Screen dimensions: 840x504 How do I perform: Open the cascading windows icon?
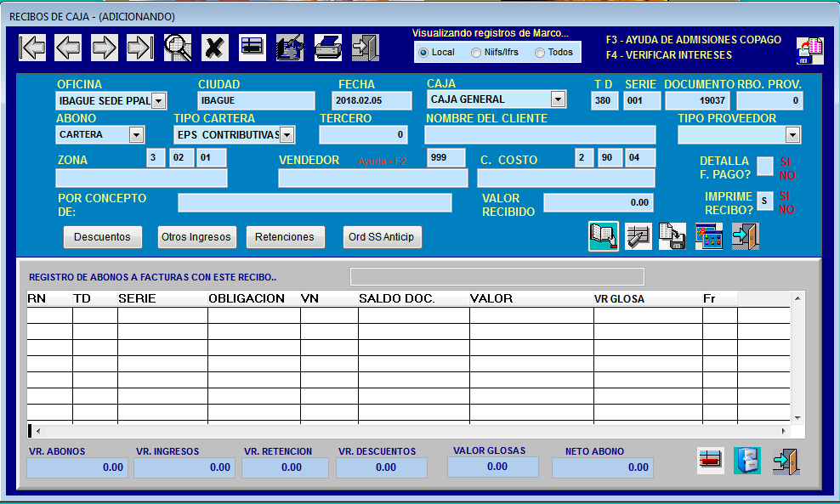[709, 236]
